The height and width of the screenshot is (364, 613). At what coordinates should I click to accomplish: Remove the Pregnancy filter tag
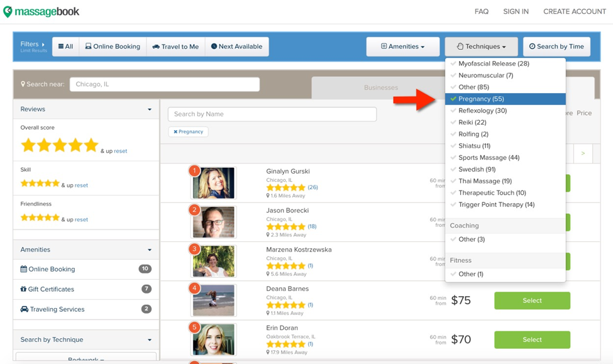[189, 132]
